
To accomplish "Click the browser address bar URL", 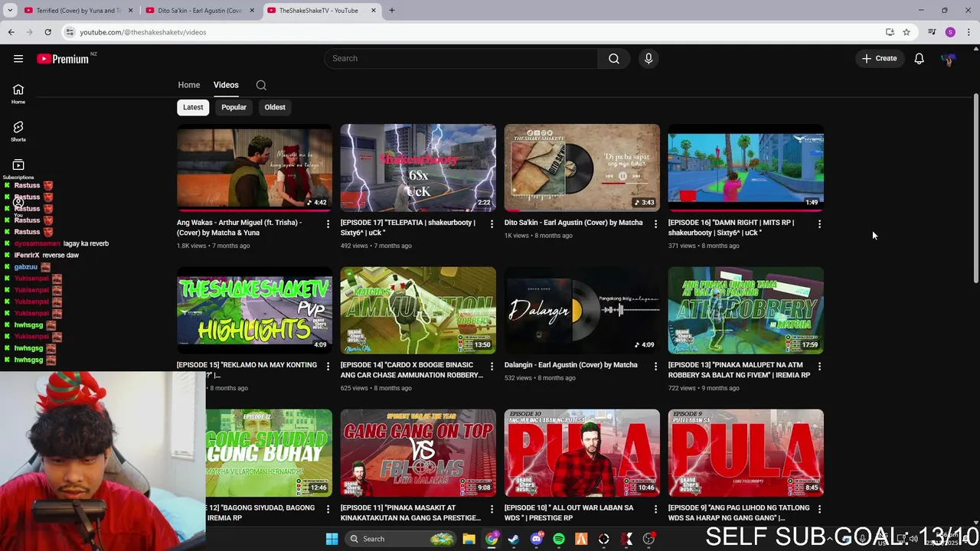I will 143,32.
